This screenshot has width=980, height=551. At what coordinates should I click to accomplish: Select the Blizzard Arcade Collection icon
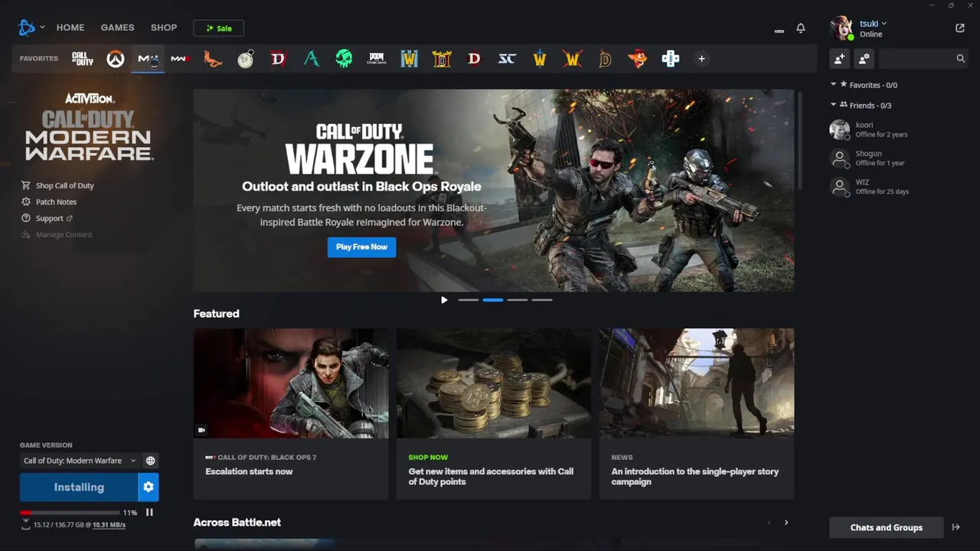point(671,59)
